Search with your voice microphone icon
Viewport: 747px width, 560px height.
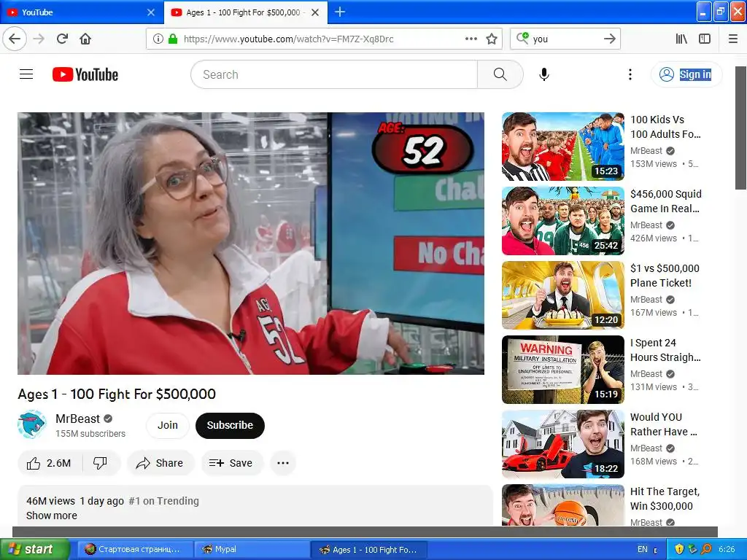click(x=544, y=74)
